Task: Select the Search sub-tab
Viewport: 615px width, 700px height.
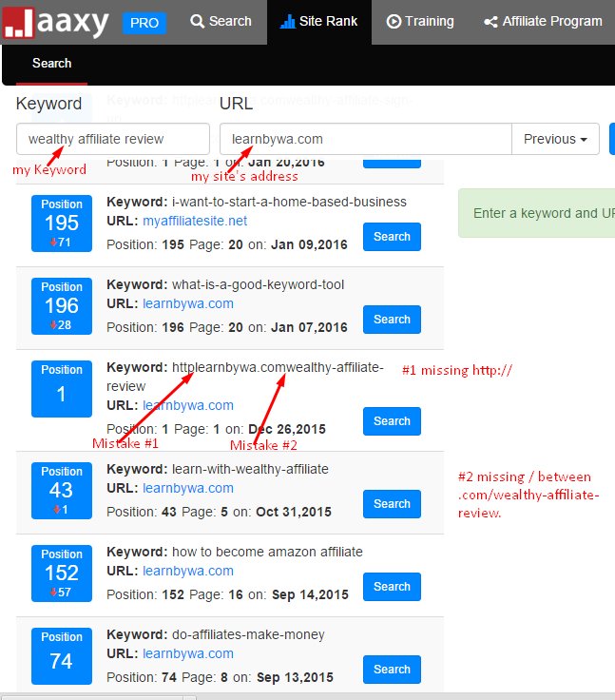Action: tap(51, 64)
